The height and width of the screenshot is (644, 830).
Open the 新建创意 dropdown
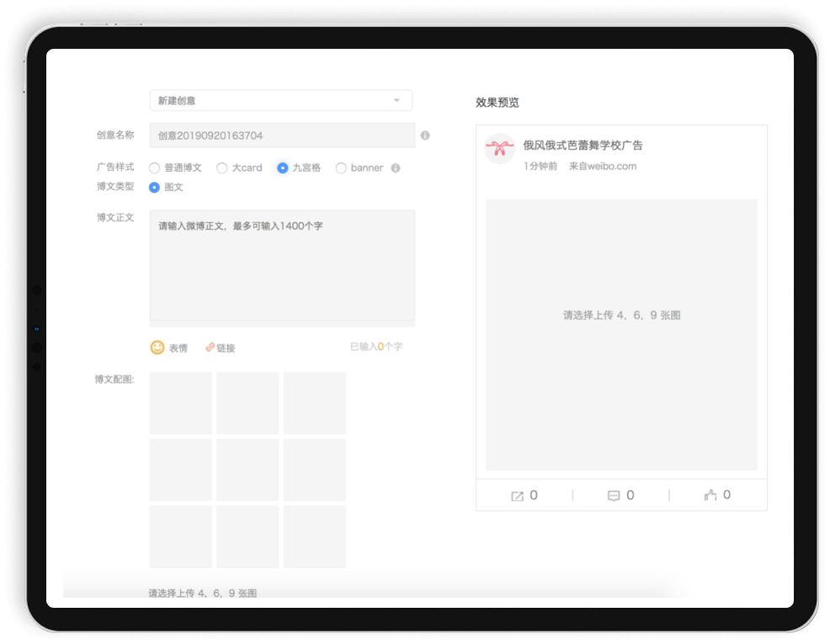[280, 100]
